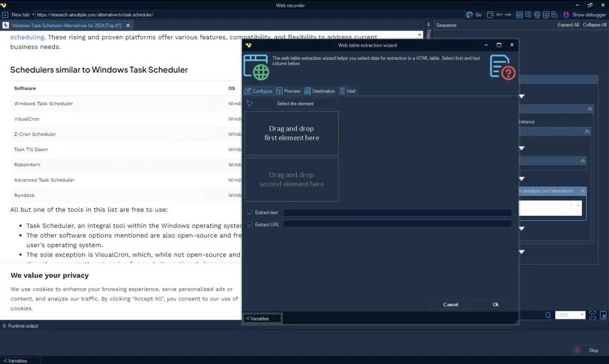Click the web table globe icon in wizard
Viewport: 609px width, 364px height.
(256, 67)
